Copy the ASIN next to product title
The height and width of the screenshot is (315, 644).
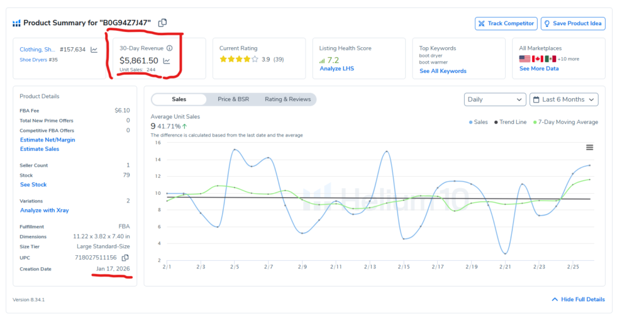[162, 23]
